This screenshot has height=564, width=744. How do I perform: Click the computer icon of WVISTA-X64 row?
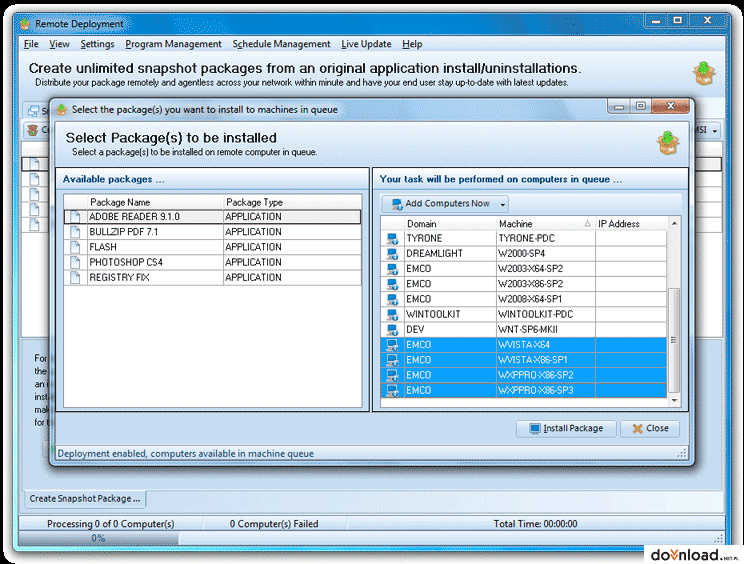pos(392,345)
